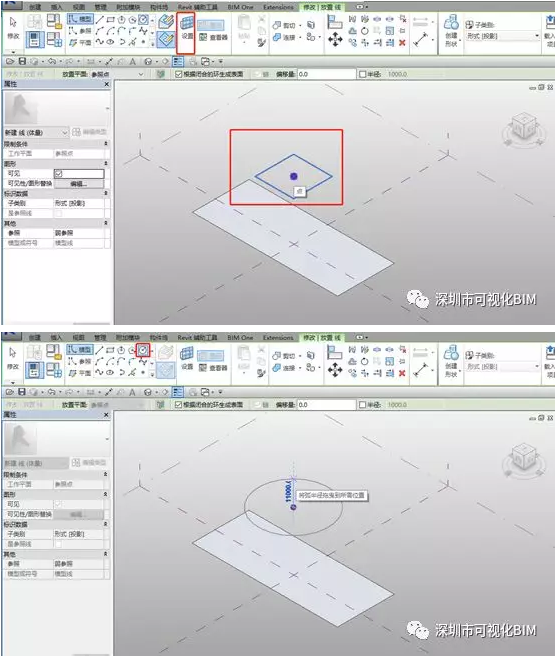
Task: Click text A icon in upper quick toolbar
Action: click(132, 62)
